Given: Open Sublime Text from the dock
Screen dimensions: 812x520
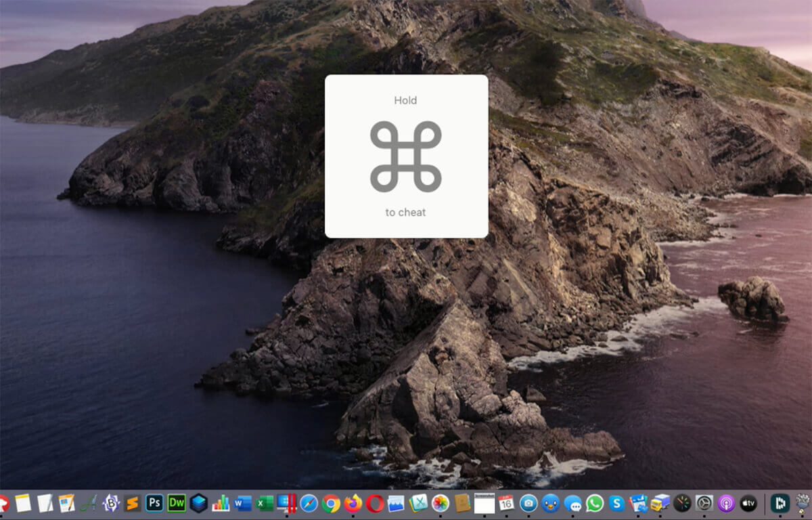Looking at the screenshot, I should [133, 503].
